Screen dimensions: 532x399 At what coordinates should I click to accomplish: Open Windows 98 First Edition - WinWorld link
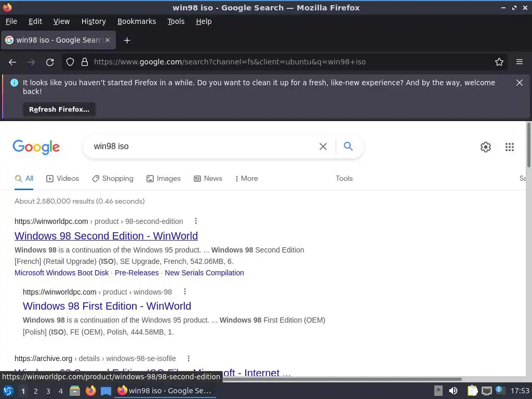[107, 306]
